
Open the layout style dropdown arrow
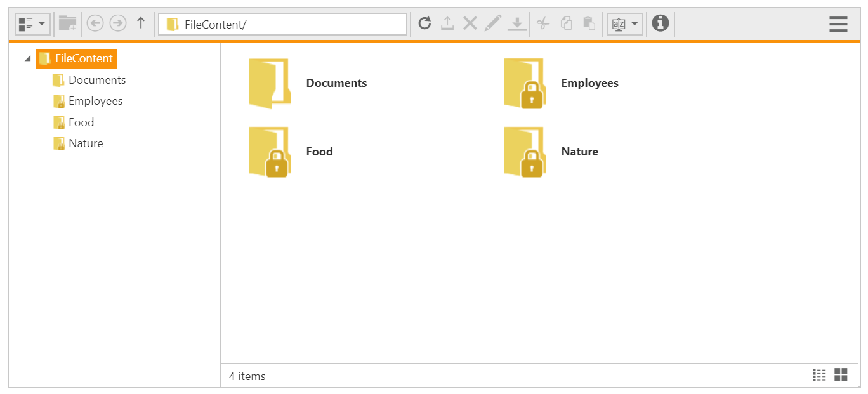(x=41, y=23)
